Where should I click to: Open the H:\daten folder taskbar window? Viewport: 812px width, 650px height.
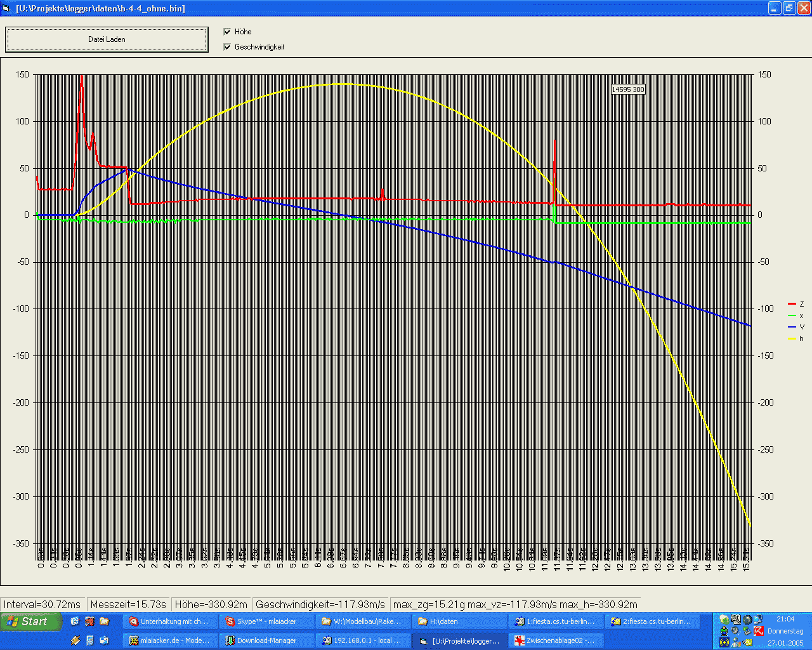pos(459,621)
